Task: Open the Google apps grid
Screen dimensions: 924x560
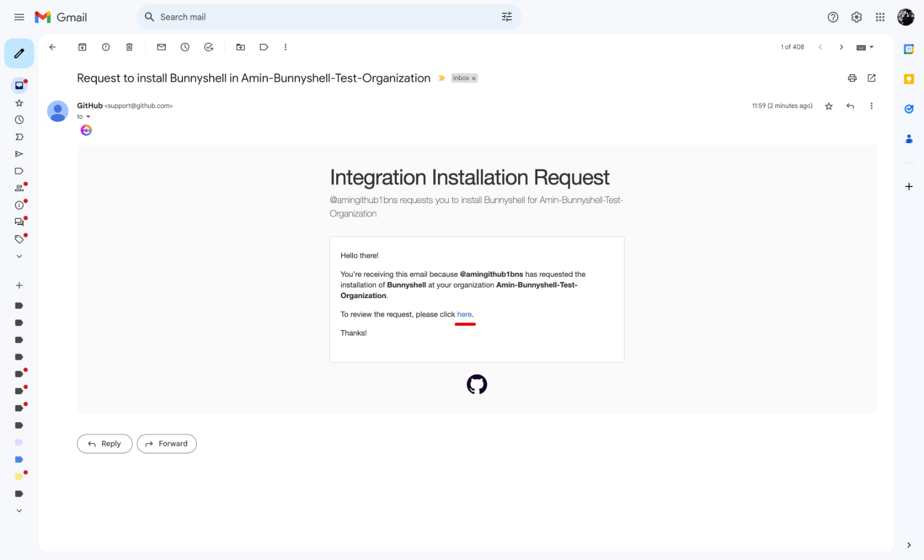Action: tap(880, 17)
